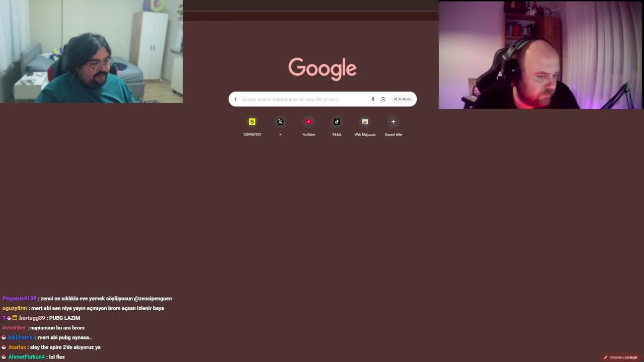Viewport: 644px width, 362px height.
Task: Click chat username bjklihamsi
Action: [21, 337]
